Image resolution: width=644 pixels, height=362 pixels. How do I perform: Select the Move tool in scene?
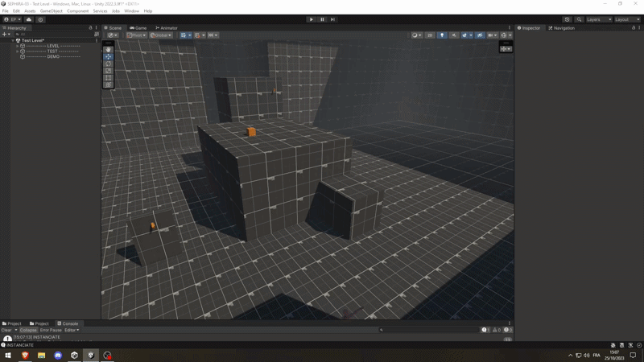(x=108, y=56)
